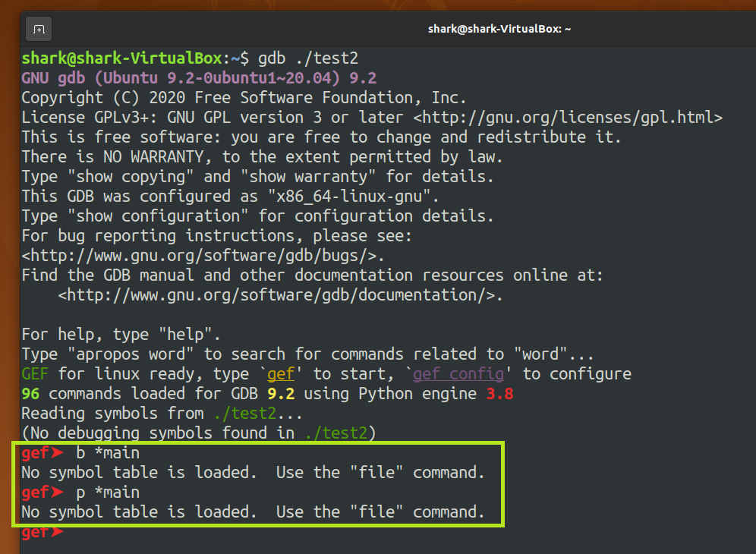Viewport: 756px width, 554px height.
Task: Click the 'Type "apropos word"' line
Action: (307, 354)
